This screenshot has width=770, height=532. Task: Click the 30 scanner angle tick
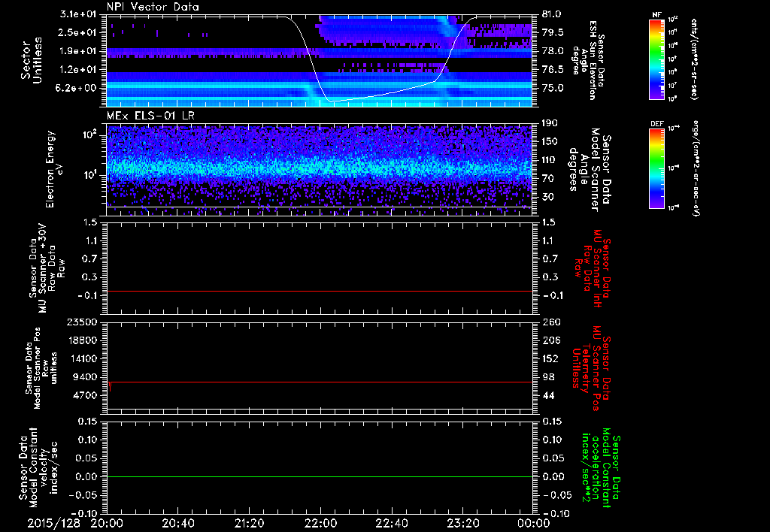pyautogui.click(x=547, y=197)
